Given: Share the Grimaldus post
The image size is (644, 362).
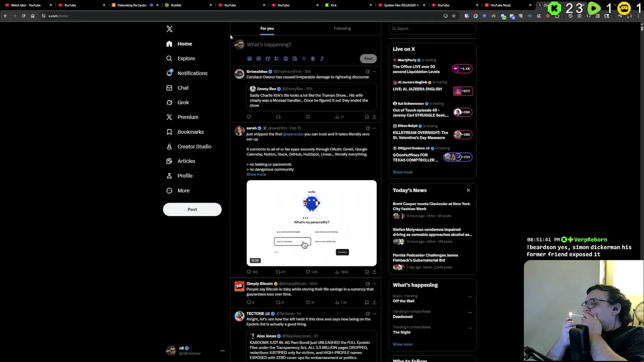Looking at the screenshot, I should pyautogui.click(x=374, y=117).
